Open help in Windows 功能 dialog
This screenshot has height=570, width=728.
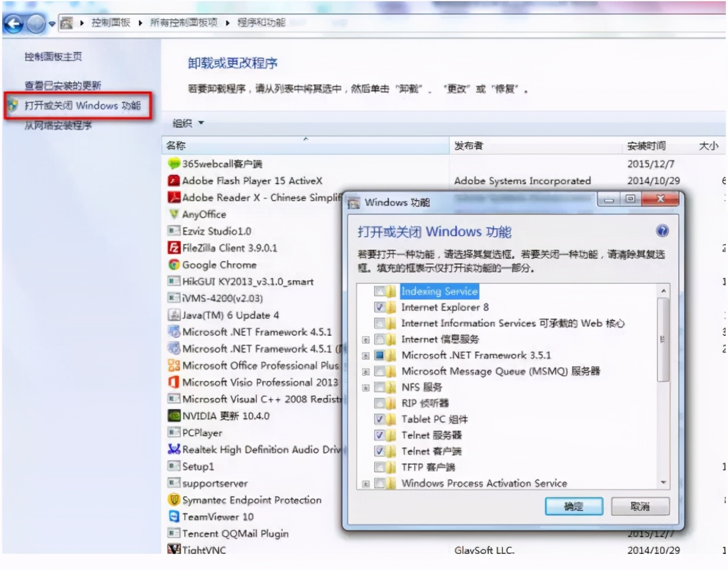(x=662, y=231)
